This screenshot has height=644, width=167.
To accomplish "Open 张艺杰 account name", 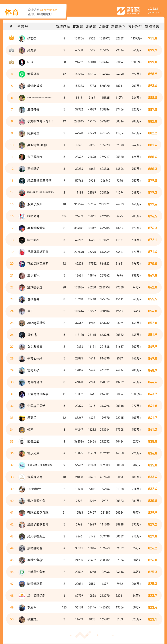I will click(x=32, y=39).
